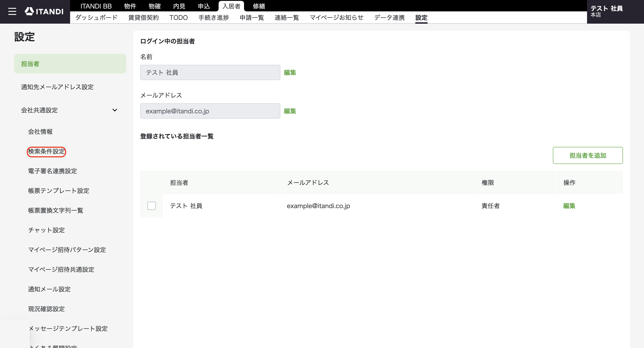Switch to the 申込 tab
Image resolution: width=644 pixels, height=348 pixels.
coord(204,6)
